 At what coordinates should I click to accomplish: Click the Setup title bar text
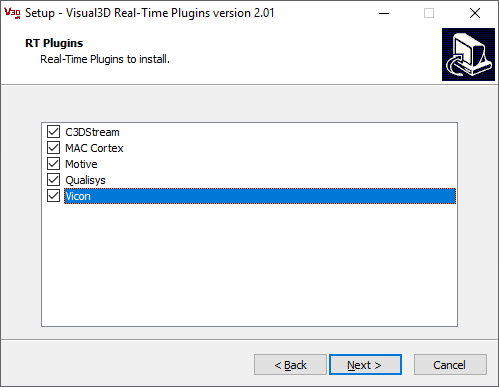[150, 13]
